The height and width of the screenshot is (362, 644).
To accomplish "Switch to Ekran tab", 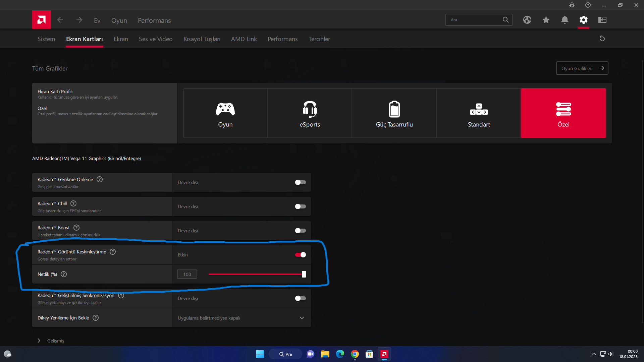I will point(121,39).
